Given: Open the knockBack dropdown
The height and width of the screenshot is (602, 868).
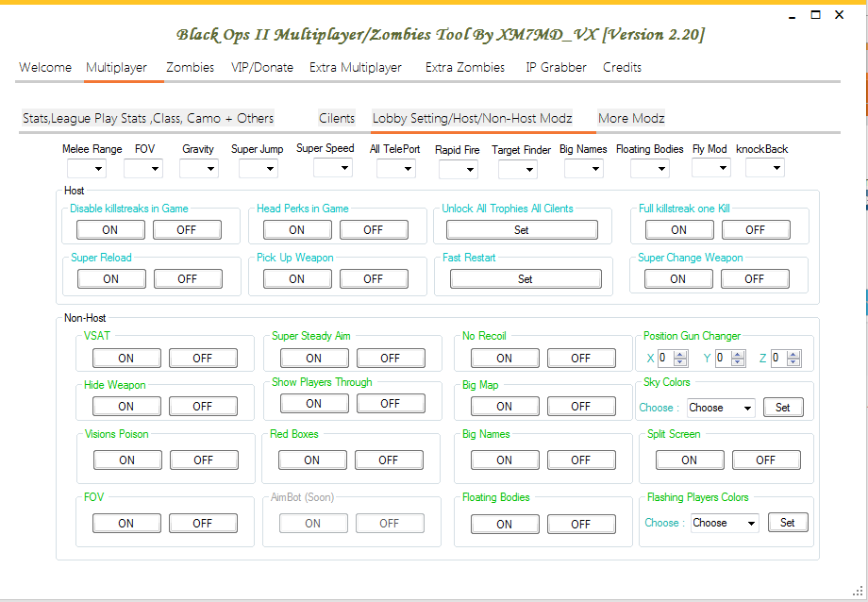Looking at the screenshot, I should click(765, 168).
